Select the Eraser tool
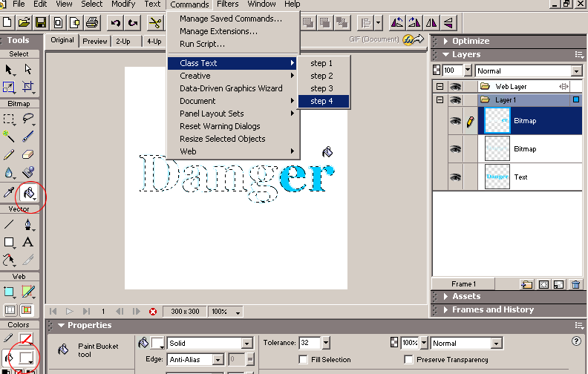588x374 pixels. 27,154
